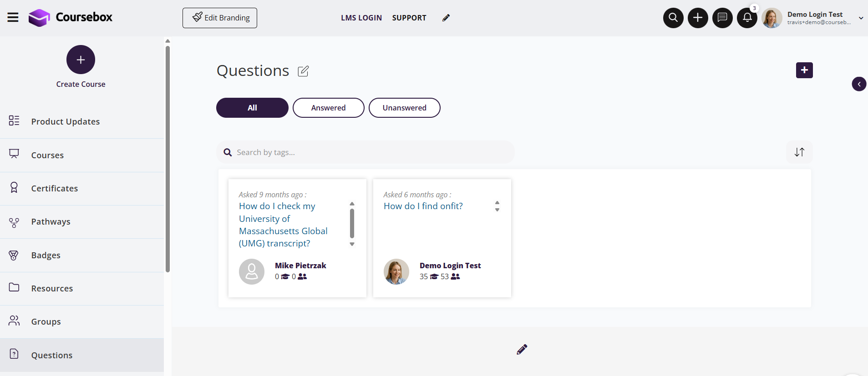Click the plus icon in header
Viewport: 868px width, 376px height.
pyautogui.click(x=698, y=18)
